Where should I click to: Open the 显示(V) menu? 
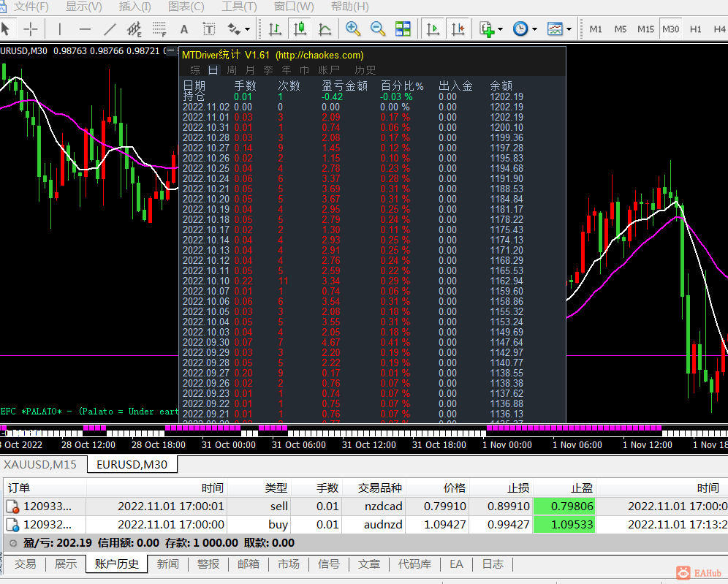83,7
